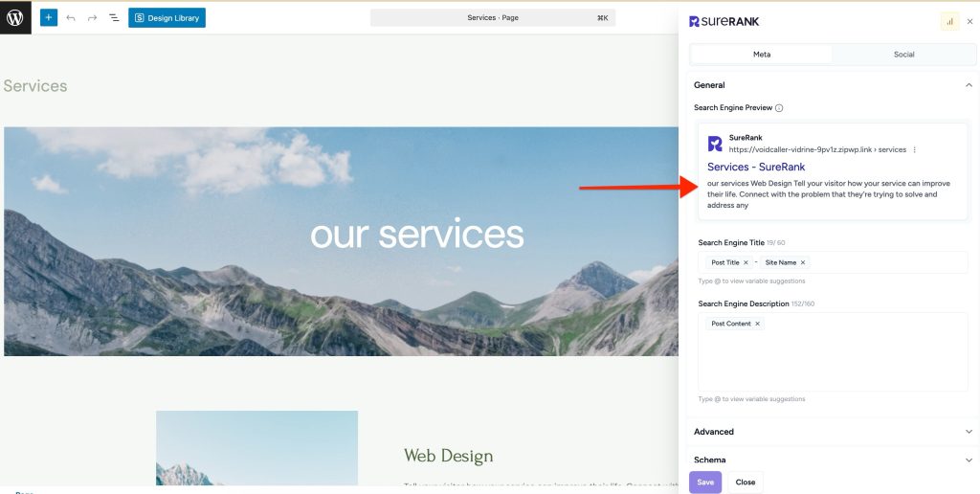
Task: Click the Search Engine Title label
Action: point(730,242)
